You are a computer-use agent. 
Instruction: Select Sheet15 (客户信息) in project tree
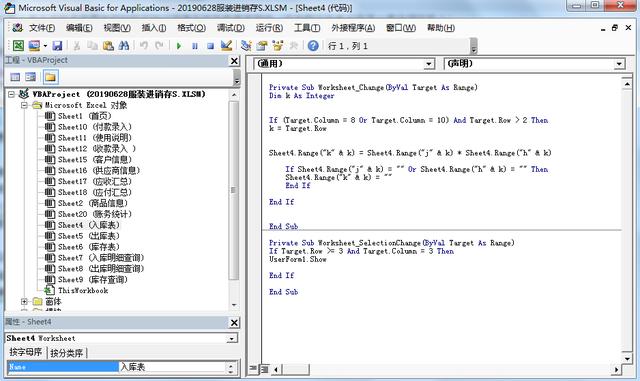(x=89, y=160)
